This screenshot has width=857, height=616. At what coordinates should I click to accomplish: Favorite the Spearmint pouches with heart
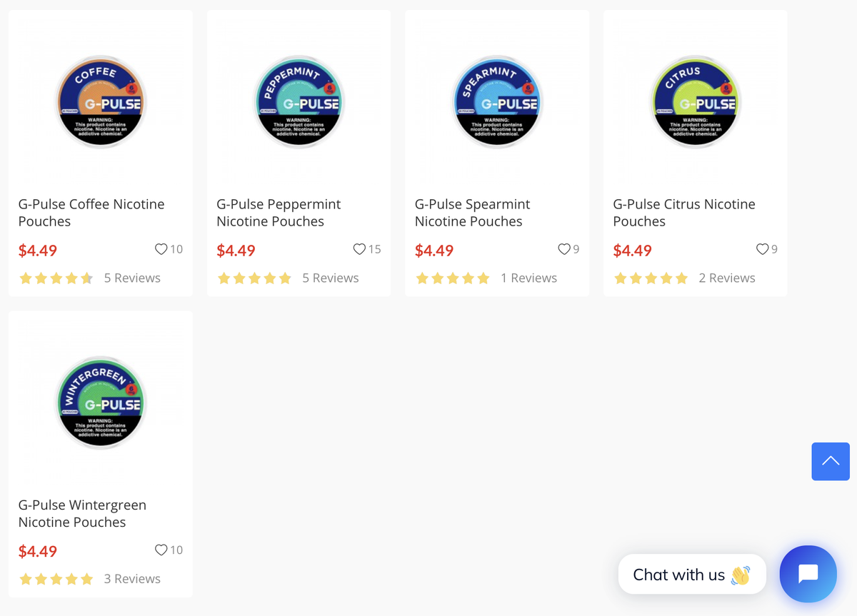tap(564, 249)
